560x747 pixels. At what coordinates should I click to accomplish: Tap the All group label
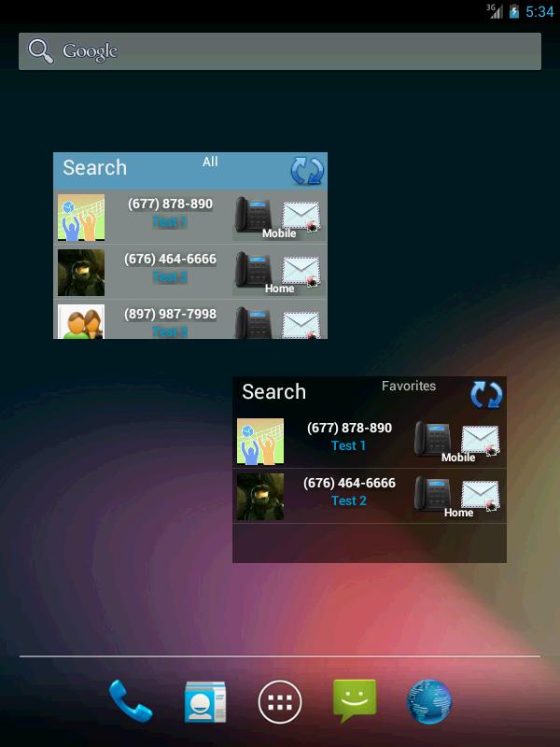pos(210,162)
